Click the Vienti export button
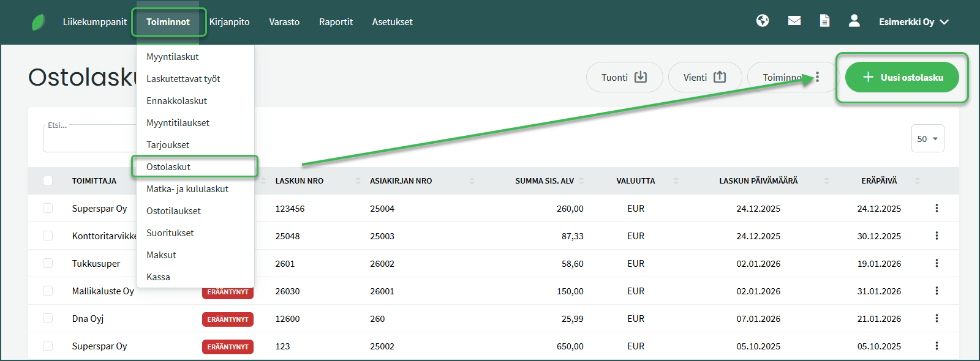The image size is (980, 361). click(704, 77)
